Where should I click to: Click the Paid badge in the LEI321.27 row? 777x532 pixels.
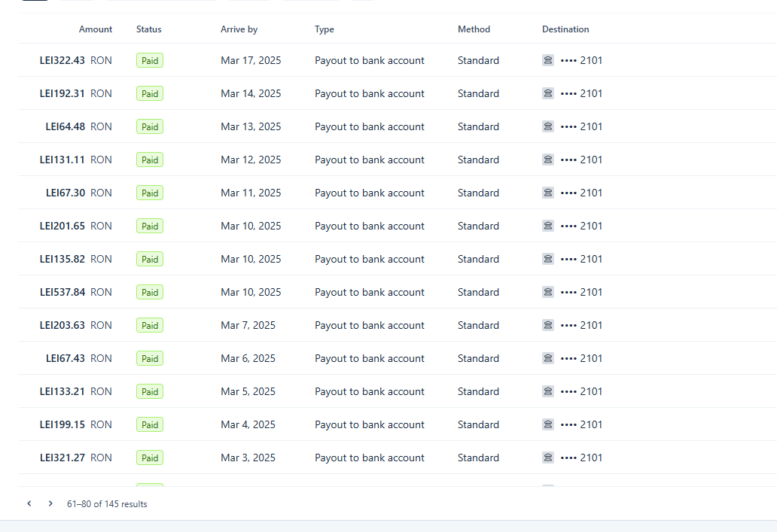pyautogui.click(x=150, y=458)
